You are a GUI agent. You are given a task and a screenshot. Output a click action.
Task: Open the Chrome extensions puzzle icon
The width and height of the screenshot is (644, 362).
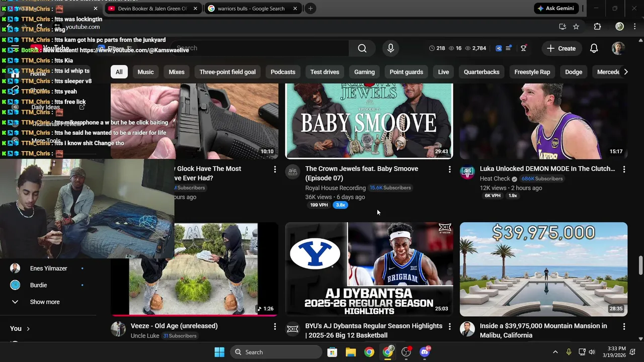(597, 27)
